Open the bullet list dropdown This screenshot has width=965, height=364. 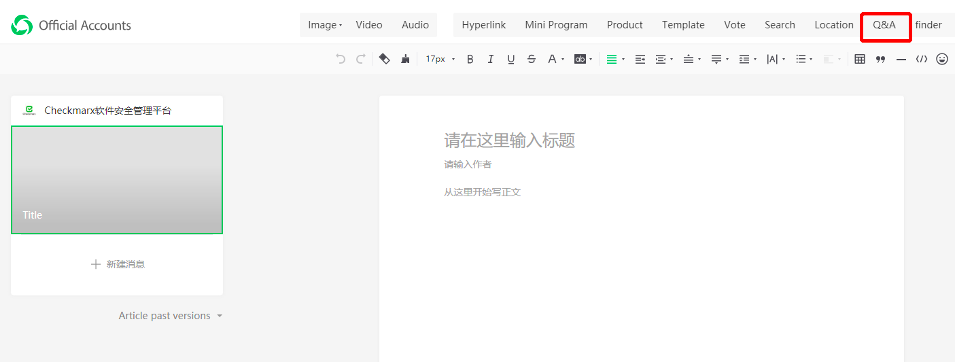[x=804, y=59]
